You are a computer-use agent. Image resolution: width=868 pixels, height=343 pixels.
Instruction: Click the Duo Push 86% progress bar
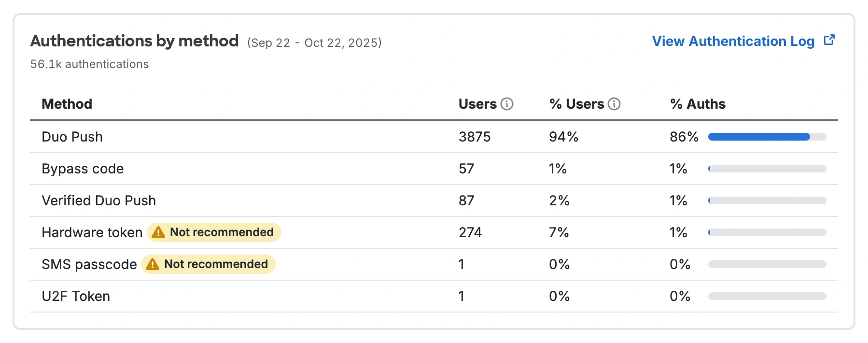coord(767,137)
